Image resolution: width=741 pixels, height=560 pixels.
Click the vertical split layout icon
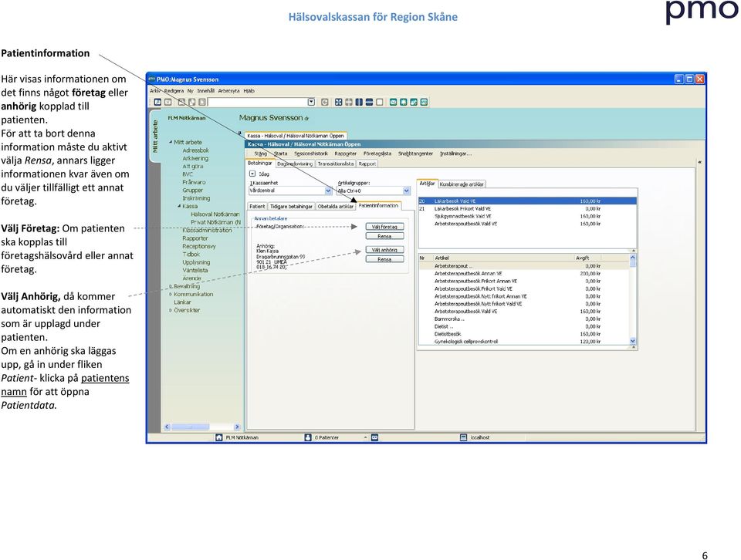(x=359, y=102)
